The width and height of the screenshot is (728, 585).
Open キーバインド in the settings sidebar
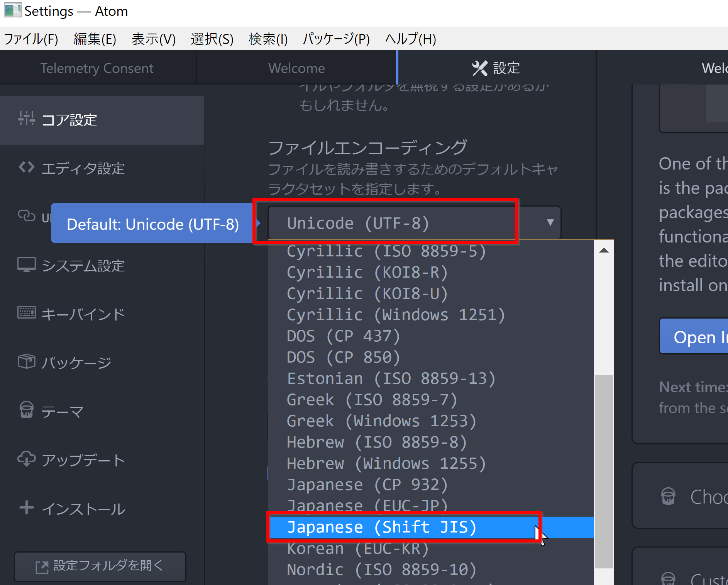click(102, 314)
